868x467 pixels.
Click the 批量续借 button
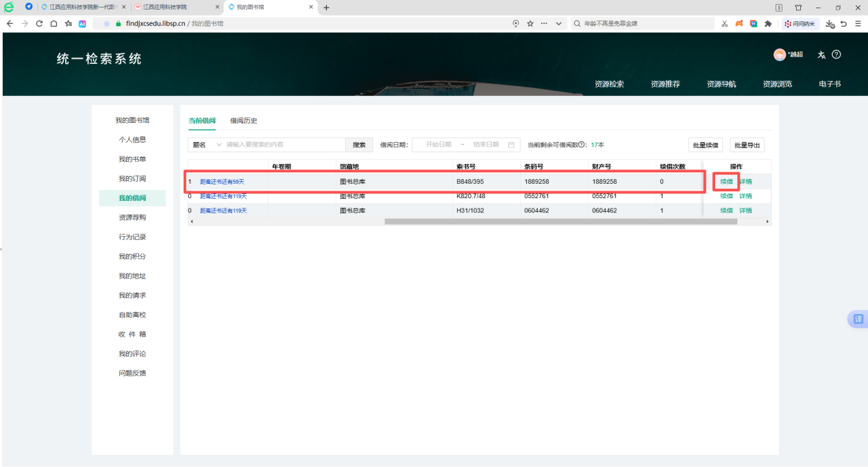[706, 145]
